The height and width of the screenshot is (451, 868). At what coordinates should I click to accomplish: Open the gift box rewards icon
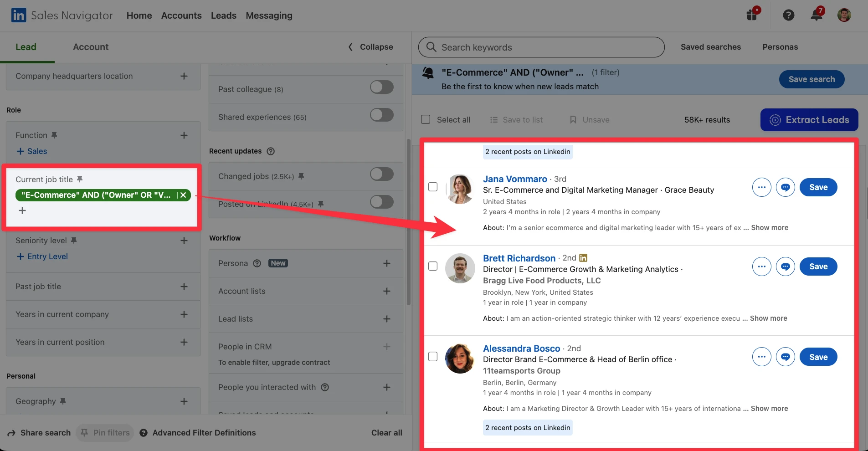pos(752,14)
